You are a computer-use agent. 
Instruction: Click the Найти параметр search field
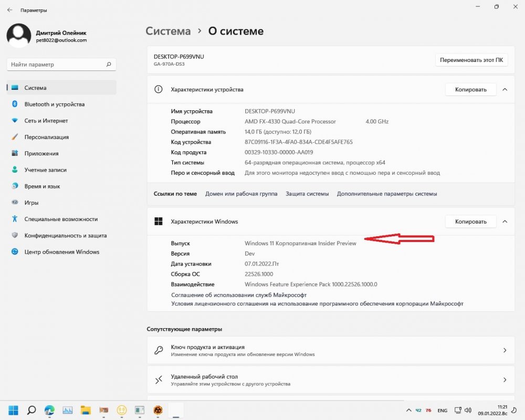tap(61, 64)
